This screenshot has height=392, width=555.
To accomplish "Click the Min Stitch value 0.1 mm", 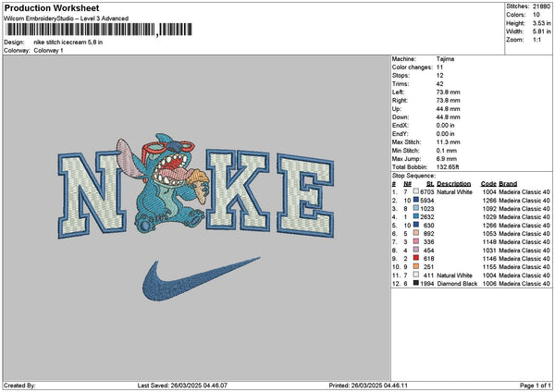I will pyautogui.click(x=447, y=151).
